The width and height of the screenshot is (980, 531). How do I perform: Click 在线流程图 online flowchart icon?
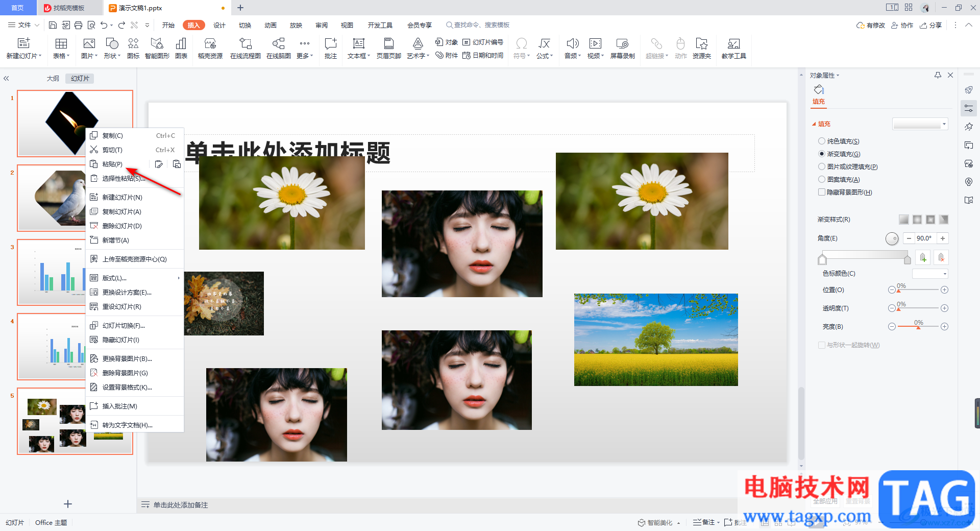coord(246,48)
